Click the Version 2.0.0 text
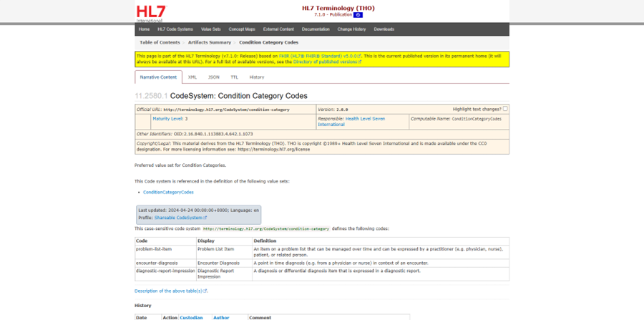 [333, 110]
